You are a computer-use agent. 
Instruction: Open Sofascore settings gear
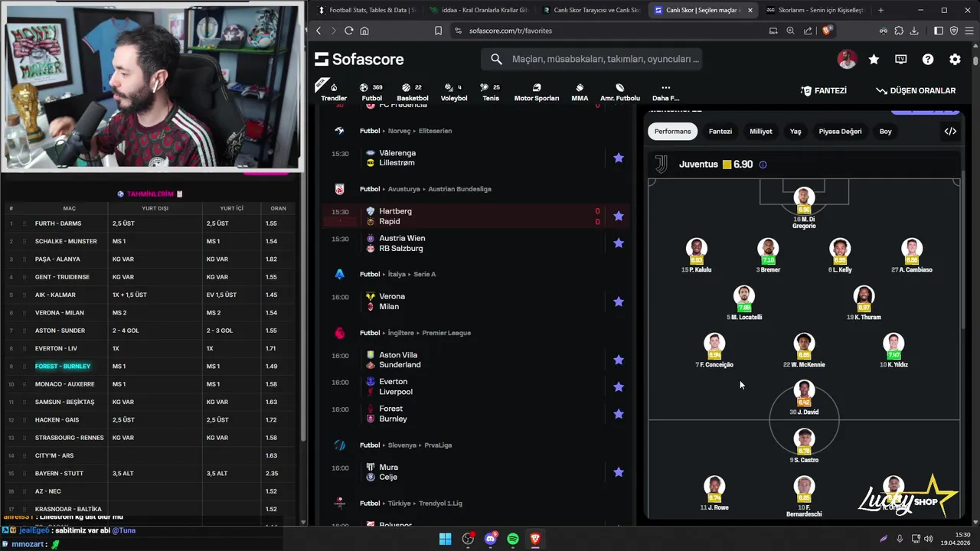click(955, 59)
